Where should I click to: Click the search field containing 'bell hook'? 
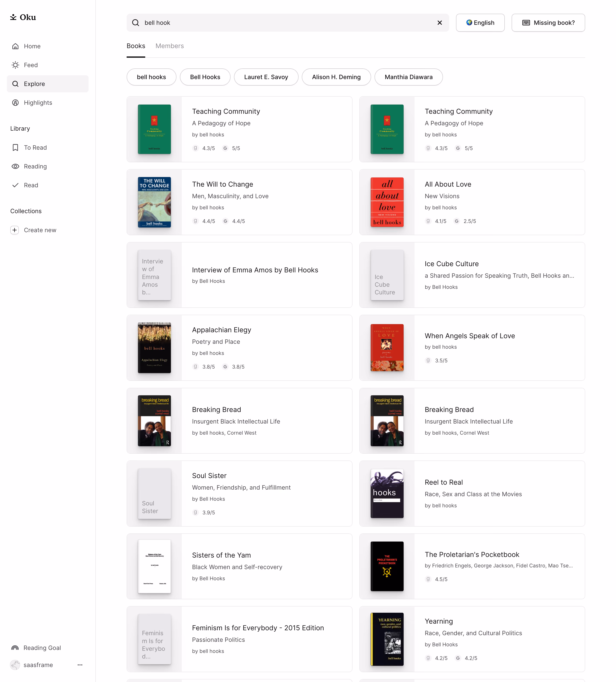click(x=288, y=23)
